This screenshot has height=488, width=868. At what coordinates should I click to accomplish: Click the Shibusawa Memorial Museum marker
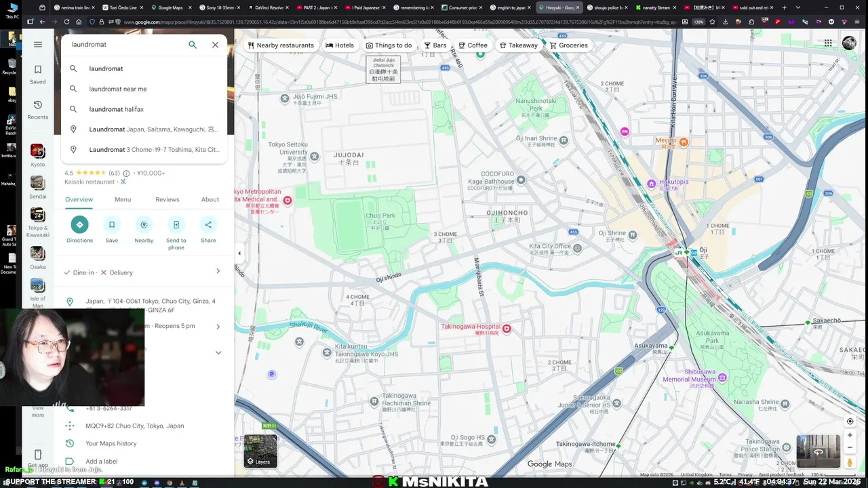tap(723, 378)
